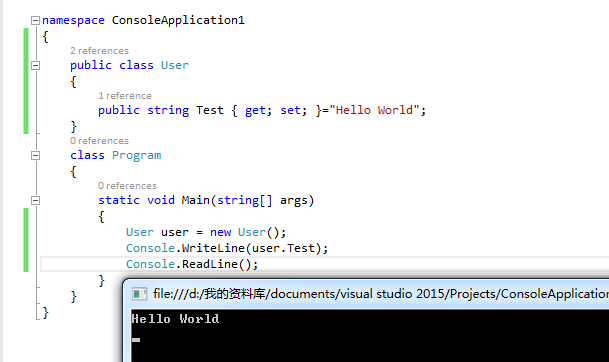Image resolution: width=609 pixels, height=362 pixels.
Task: Click the console window's application icon
Action: coord(139,294)
